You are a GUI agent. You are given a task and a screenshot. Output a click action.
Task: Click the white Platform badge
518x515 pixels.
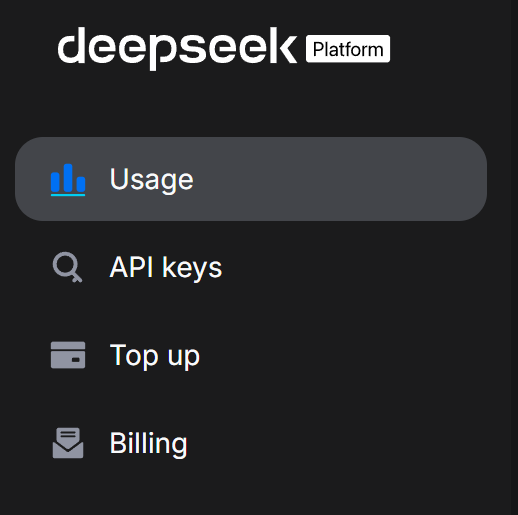point(348,49)
